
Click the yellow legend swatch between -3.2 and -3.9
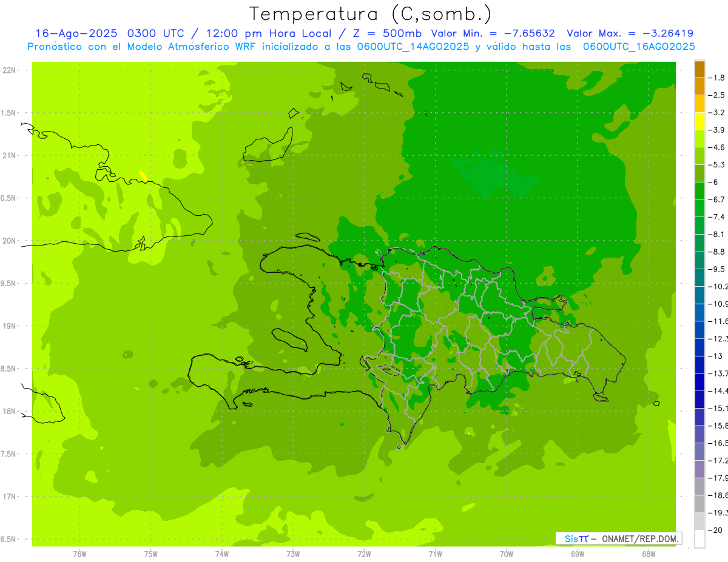point(699,121)
